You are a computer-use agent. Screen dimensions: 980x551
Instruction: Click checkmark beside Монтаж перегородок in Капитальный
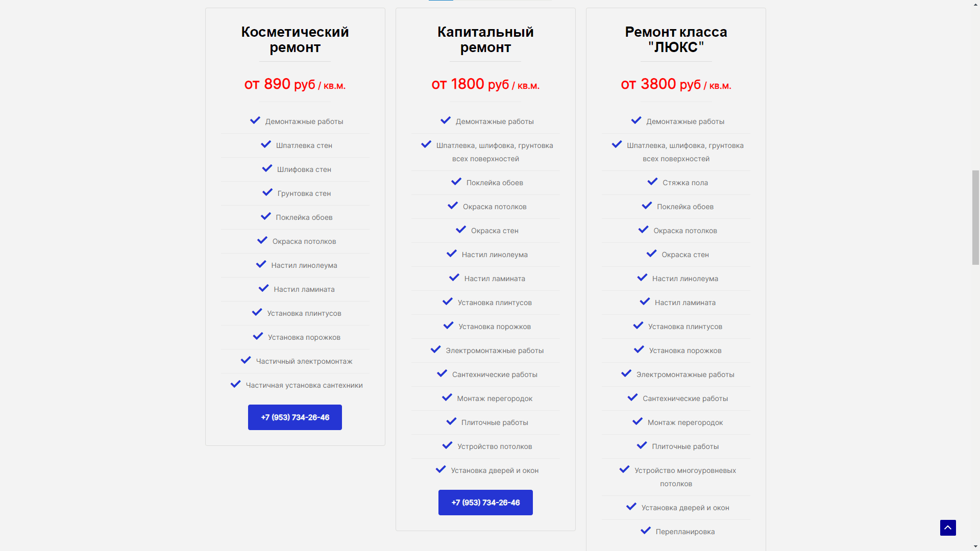point(447,397)
